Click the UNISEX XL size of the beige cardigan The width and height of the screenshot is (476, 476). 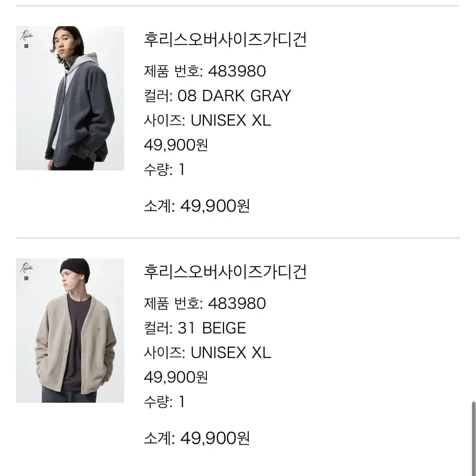[x=231, y=352]
